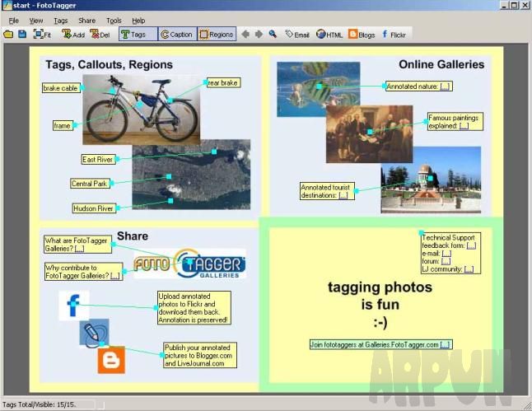Image resolution: width=532 pixels, height=411 pixels.
Task: Toggle the Caption display button
Action: point(177,35)
